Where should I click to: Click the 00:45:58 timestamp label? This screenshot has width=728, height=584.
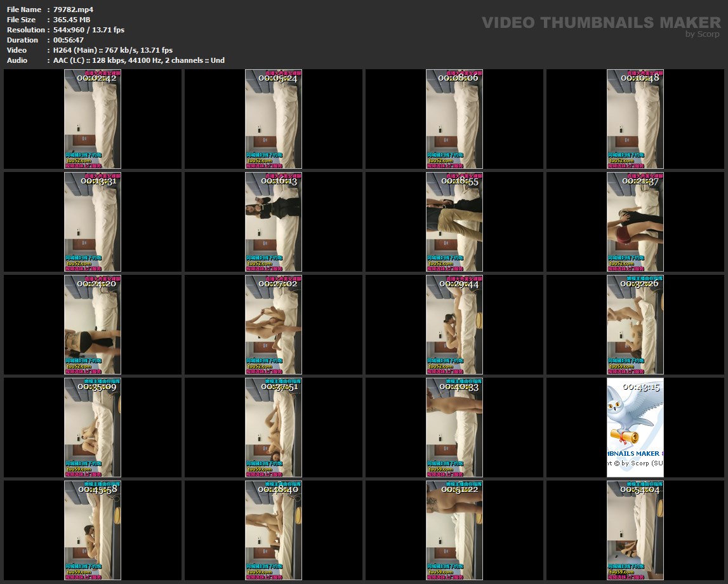point(97,489)
